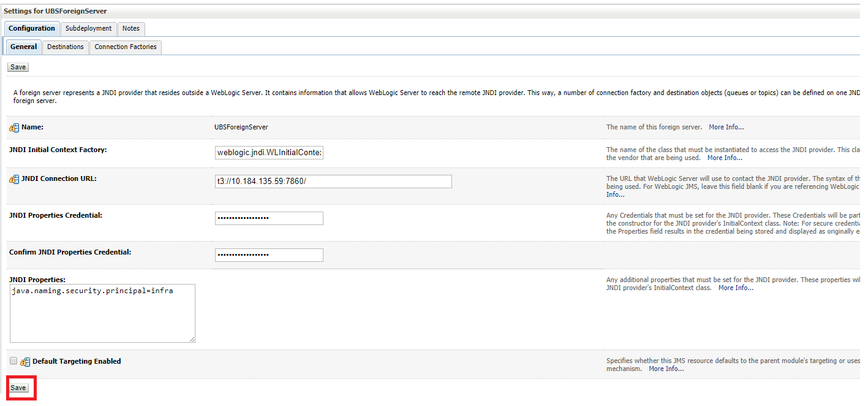Click the 'JNDI Connection URL:' label text
This screenshot has height=406, width=868.
59,179
